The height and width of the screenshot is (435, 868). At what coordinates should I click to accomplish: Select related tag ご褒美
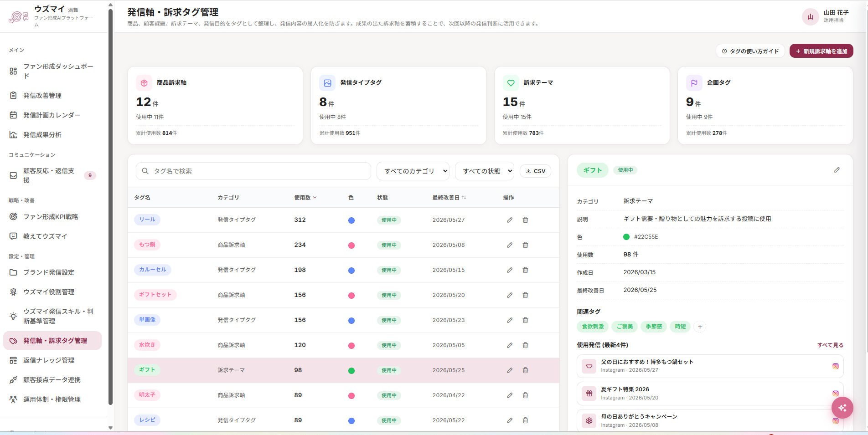click(625, 327)
